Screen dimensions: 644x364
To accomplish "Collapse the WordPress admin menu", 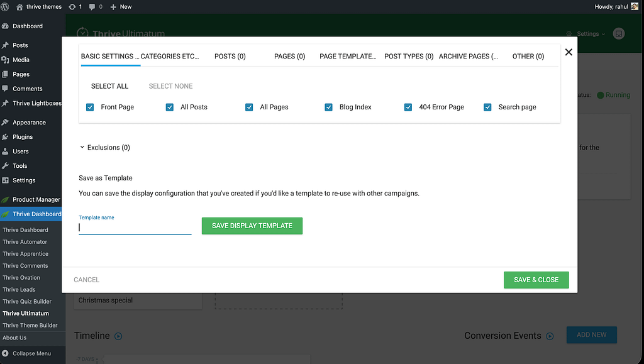I will [31, 353].
